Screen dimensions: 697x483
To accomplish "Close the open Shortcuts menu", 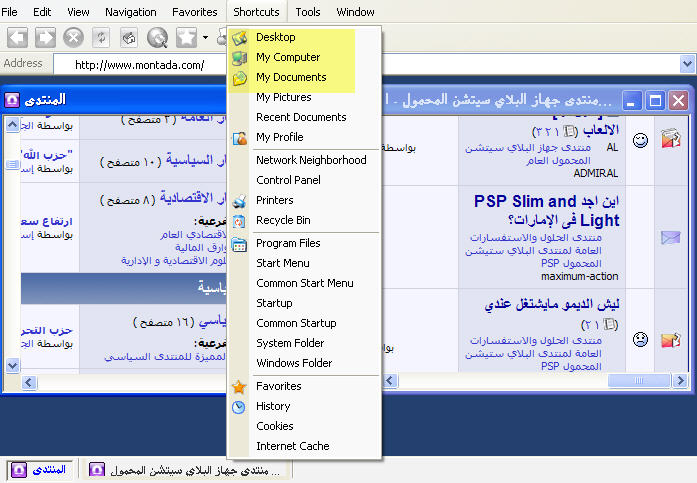I will 256,12.
